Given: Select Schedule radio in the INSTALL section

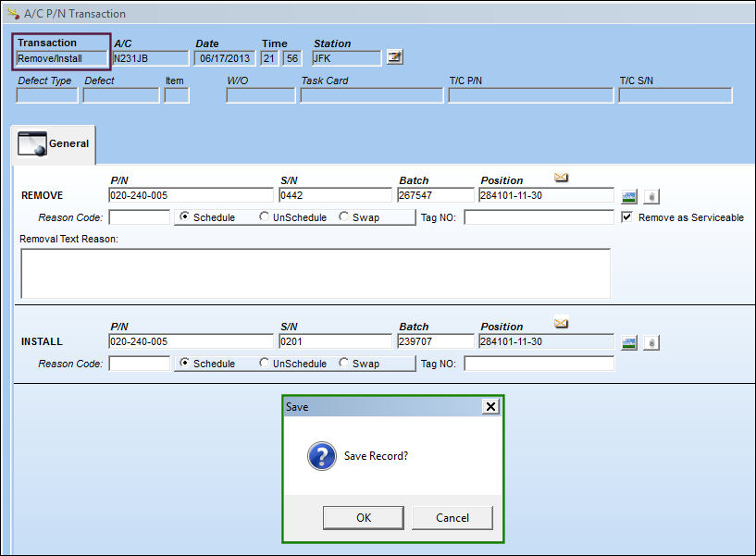Looking at the screenshot, I should [184, 363].
